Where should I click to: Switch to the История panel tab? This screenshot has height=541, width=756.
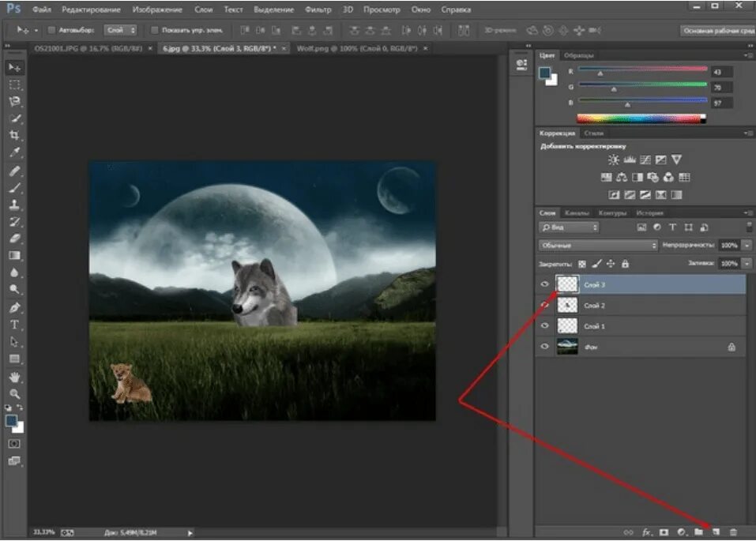650,212
